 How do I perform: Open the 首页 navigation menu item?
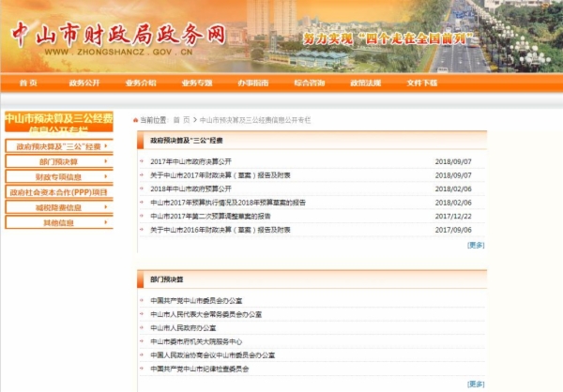(x=28, y=83)
